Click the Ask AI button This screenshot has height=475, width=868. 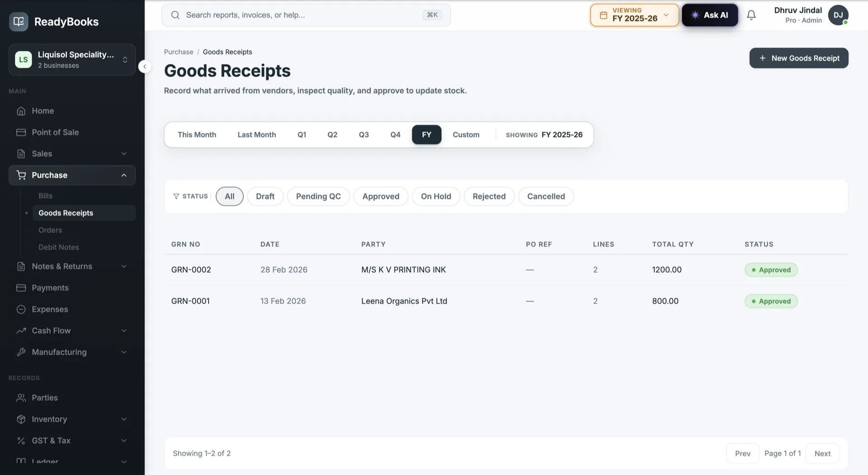710,15
